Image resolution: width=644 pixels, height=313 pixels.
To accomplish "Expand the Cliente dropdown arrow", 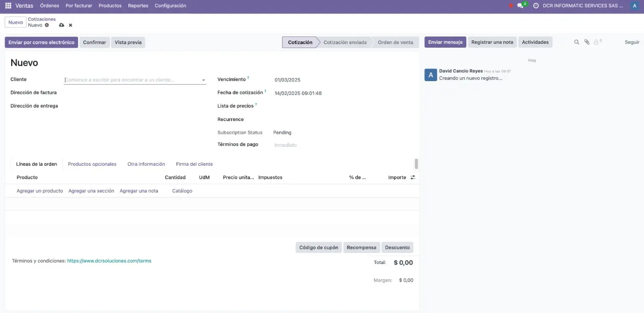I will pos(204,80).
